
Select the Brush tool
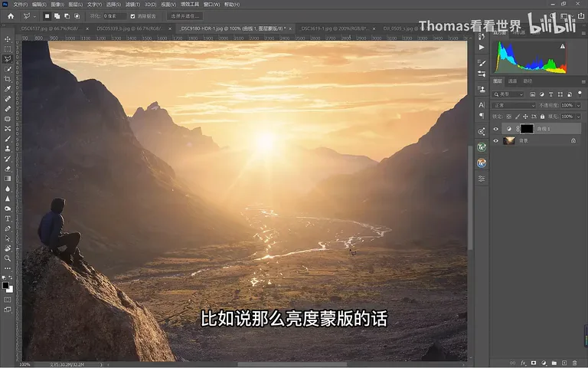[8, 139]
